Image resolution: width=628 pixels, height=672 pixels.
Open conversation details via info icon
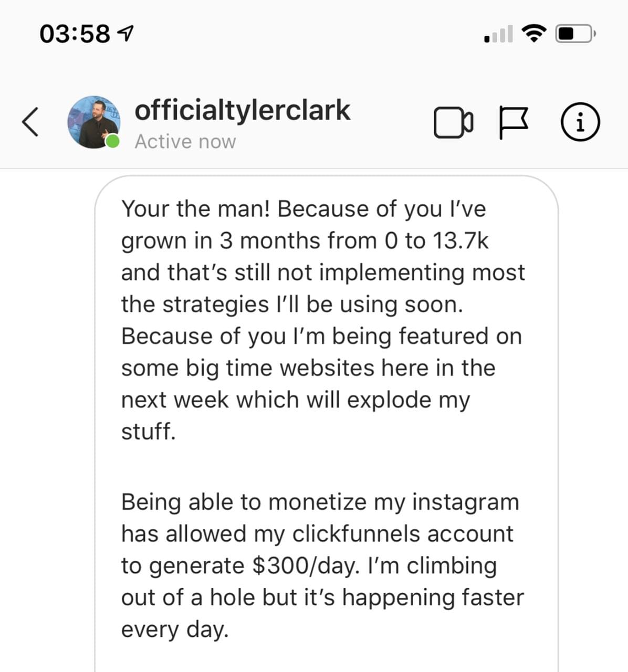(x=580, y=122)
